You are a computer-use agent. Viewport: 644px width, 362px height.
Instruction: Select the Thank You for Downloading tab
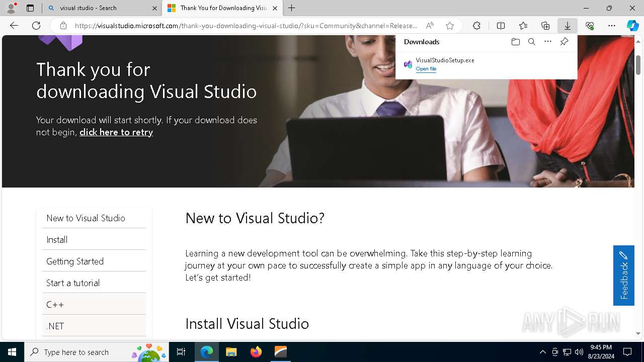pyautogui.click(x=222, y=8)
